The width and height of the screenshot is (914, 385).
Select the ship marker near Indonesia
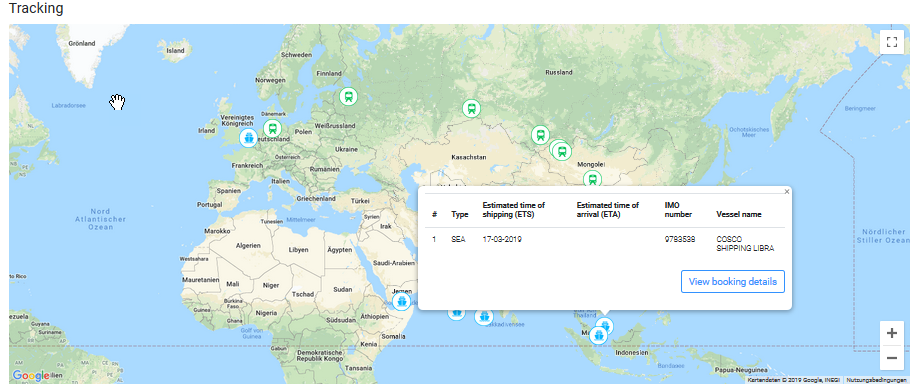pos(598,335)
